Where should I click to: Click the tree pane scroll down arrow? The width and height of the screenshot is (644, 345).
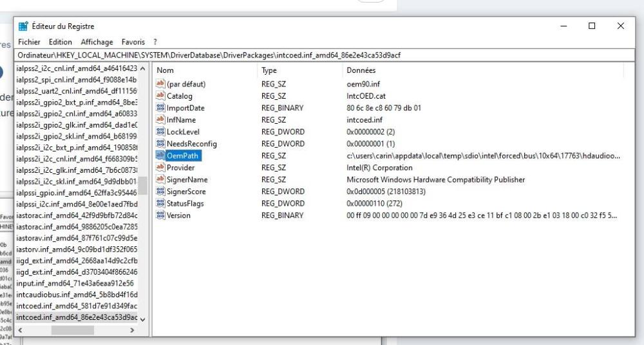point(142,319)
